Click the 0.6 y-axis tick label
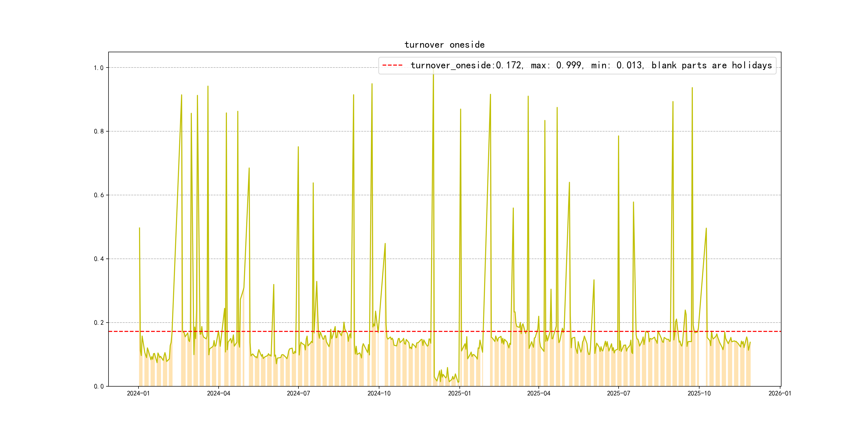 98,195
